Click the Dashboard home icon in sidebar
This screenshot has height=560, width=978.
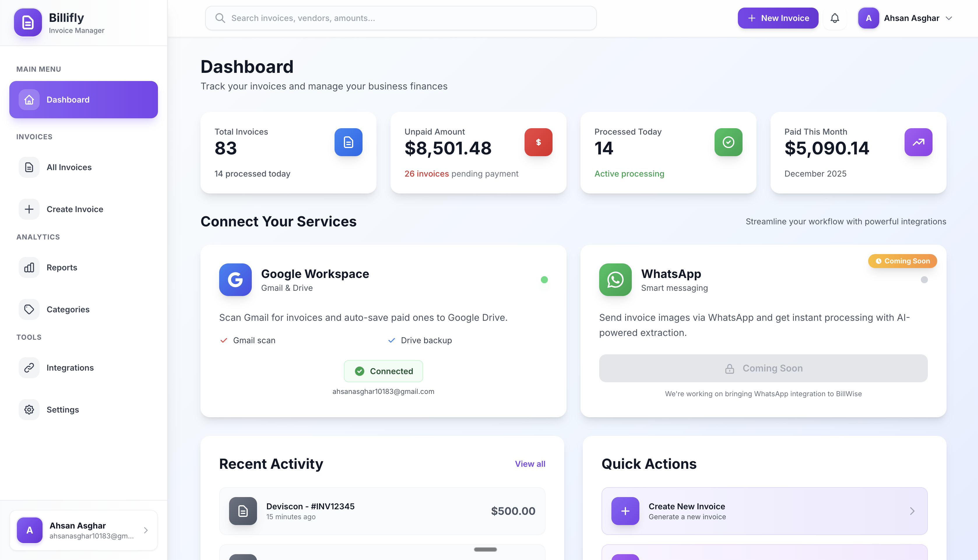pos(29,100)
